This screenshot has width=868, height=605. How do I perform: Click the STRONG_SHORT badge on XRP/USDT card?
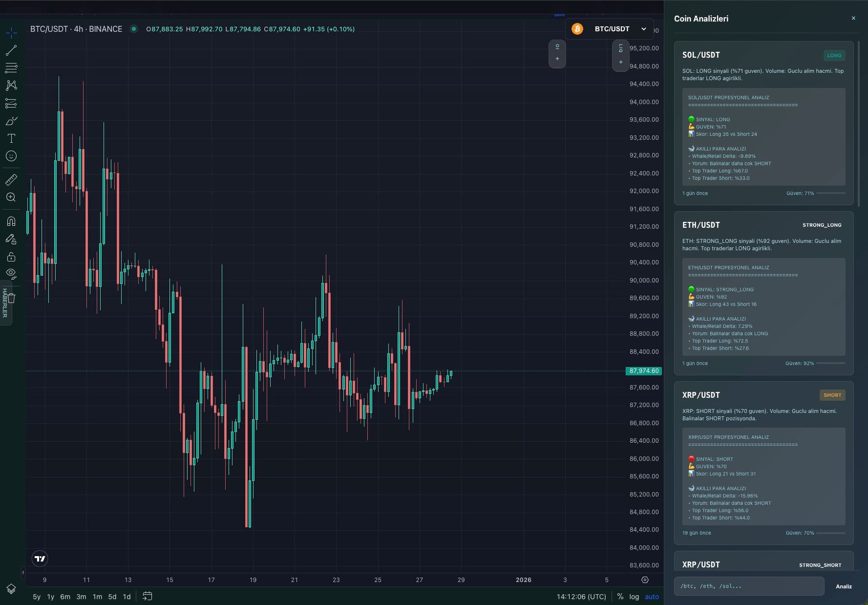(x=820, y=565)
